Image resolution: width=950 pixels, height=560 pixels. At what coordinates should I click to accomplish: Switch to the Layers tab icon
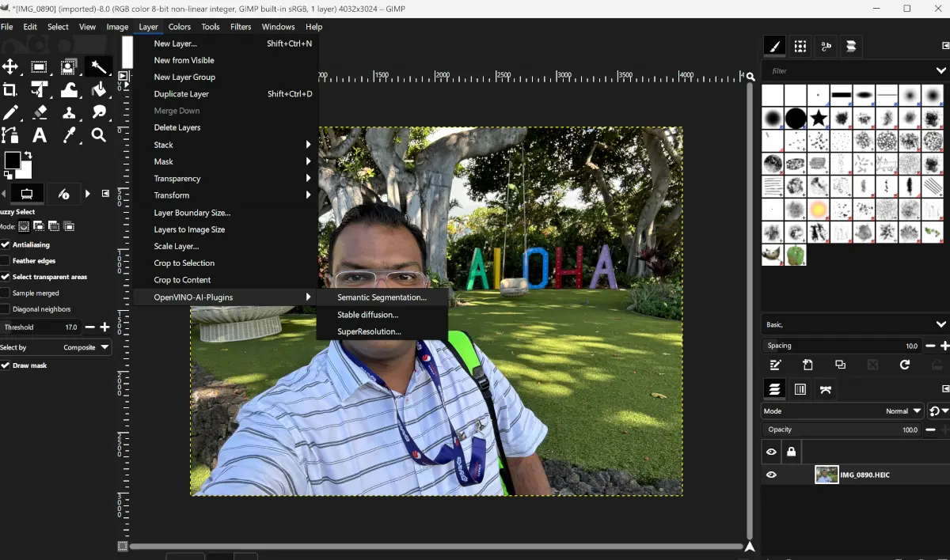click(x=775, y=389)
